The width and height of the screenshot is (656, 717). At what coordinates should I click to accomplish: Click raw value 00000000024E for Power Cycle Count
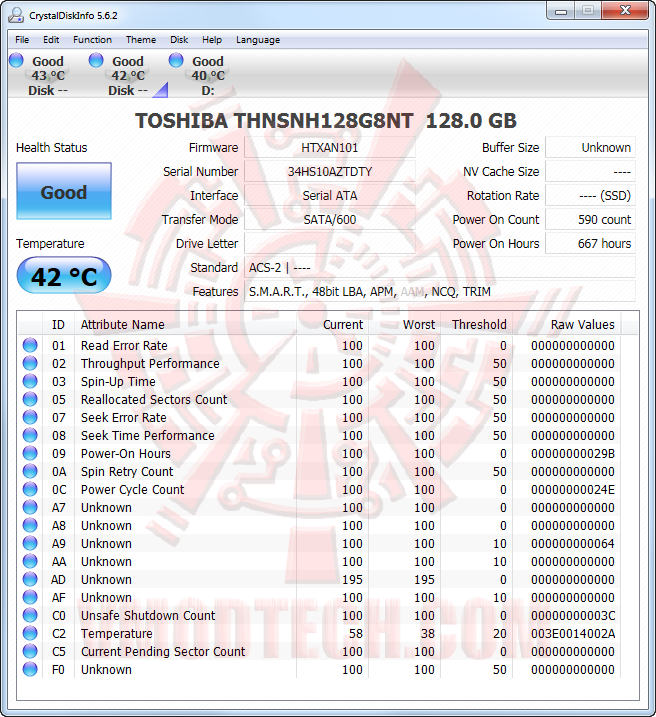pos(573,490)
